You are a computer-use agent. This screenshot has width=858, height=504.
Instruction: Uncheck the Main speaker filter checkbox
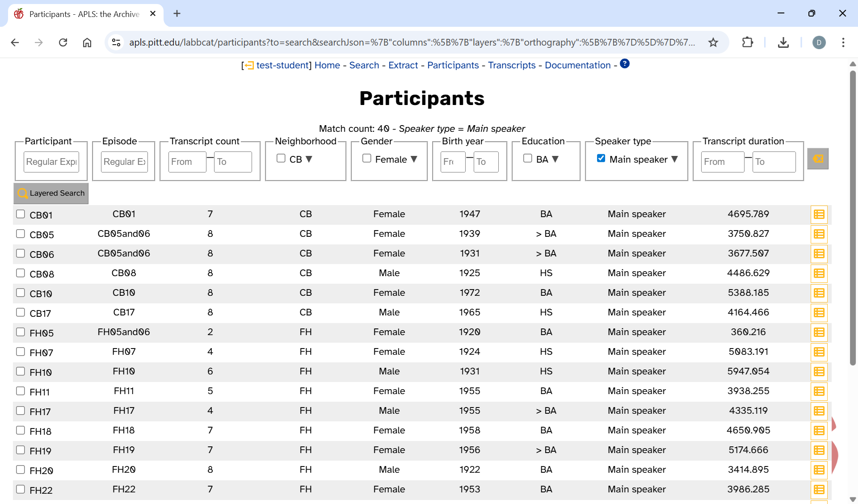pyautogui.click(x=601, y=158)
